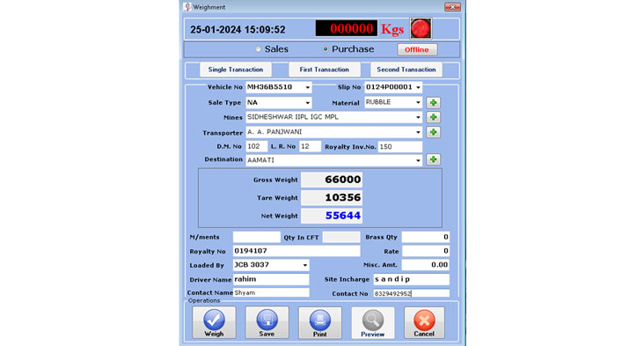This screenshot has width=644, height=346.
Task: Click the Rate input field
Action: 426,251
